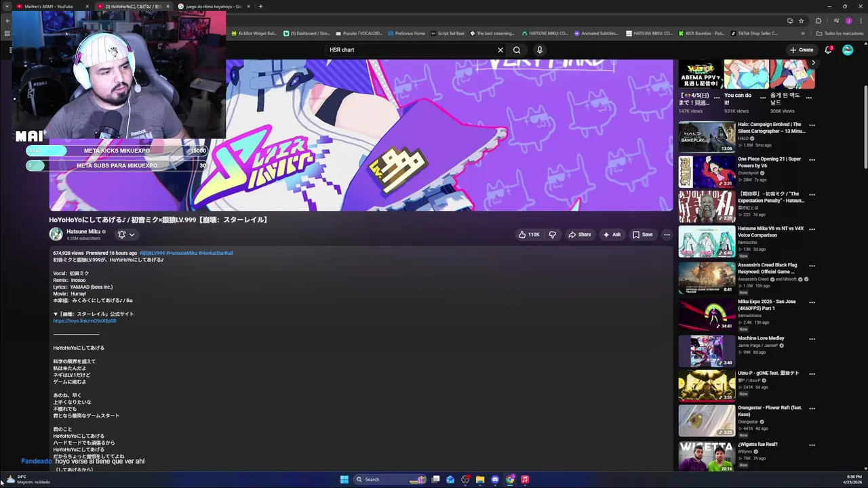Open KICK Bounties bookmark

(x=701, y=33)
